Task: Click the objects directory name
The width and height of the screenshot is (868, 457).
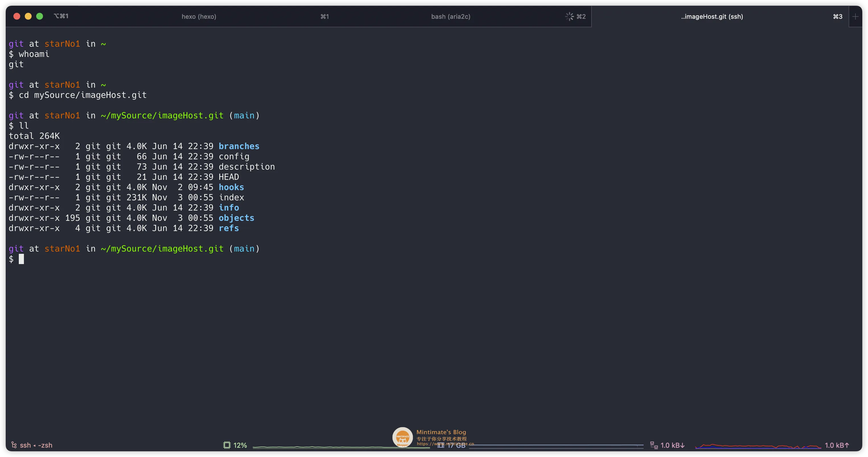Action: point(236,218)
